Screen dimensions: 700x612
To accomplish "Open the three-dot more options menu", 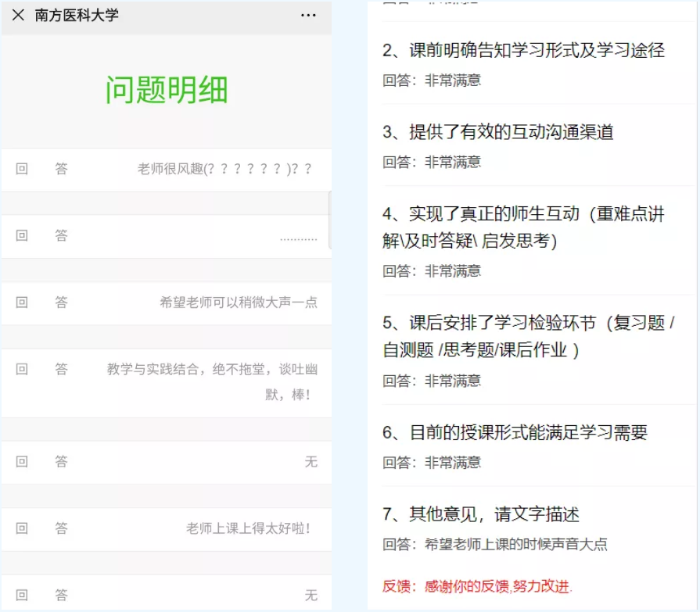I will pyautogui.click(x=308, y=15).
